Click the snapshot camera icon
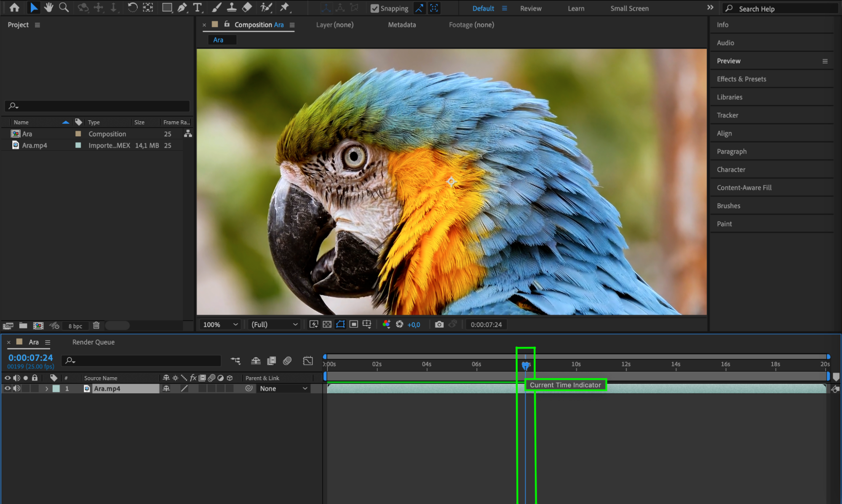This screenshot has height=504, width=842. [439, 324]
